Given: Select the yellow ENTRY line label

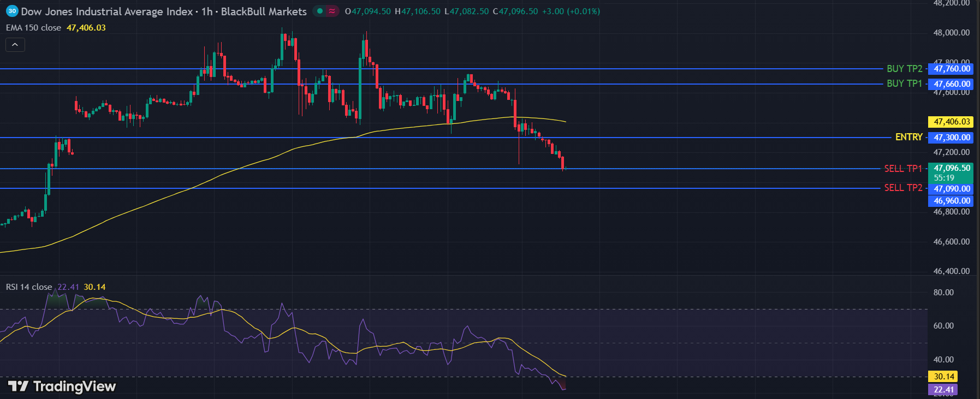Looking at the screenshot, I should tap(908, 137).
